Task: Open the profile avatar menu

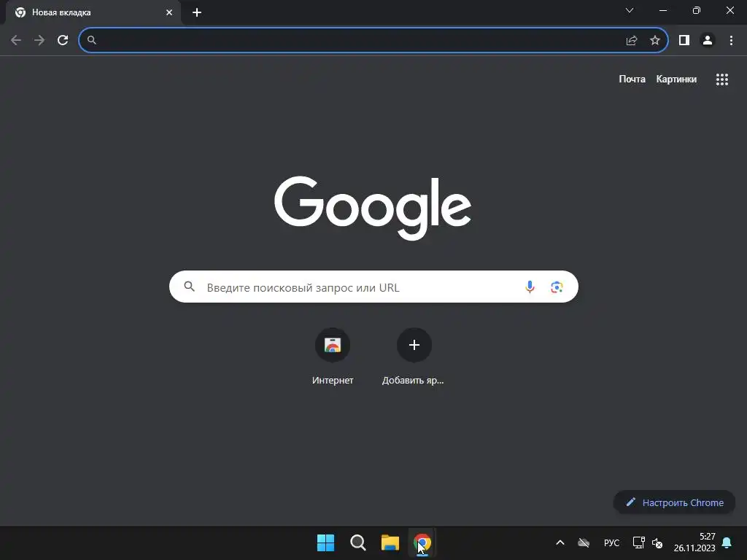Action: tap(708, 41)
